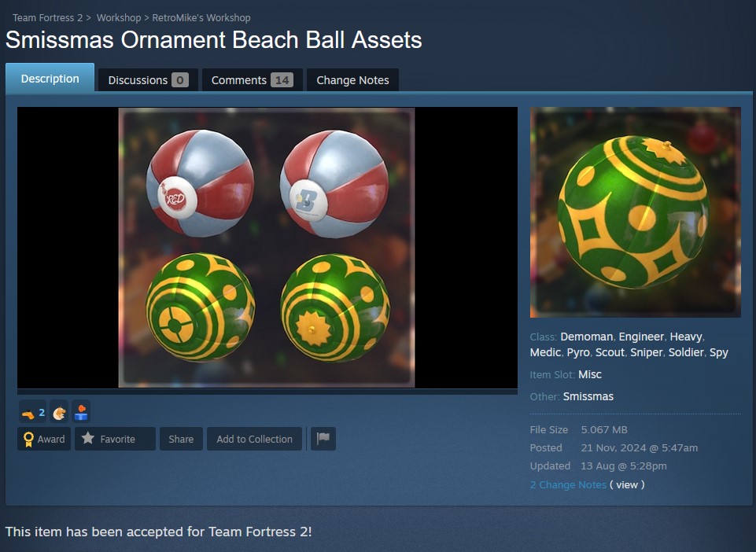Screen dimensions: 756x552
Task: Go to Team Fortress 2 breadcrumb
Action: 48,18
